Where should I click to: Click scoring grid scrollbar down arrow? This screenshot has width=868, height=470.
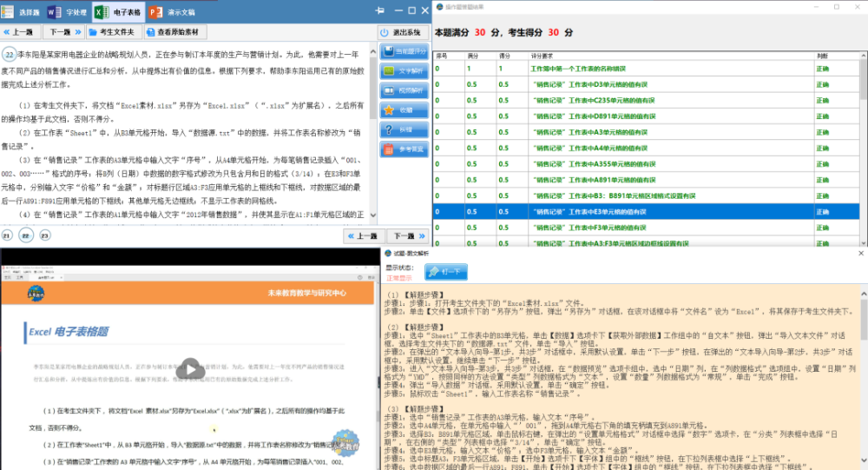[x=864, y=242]
